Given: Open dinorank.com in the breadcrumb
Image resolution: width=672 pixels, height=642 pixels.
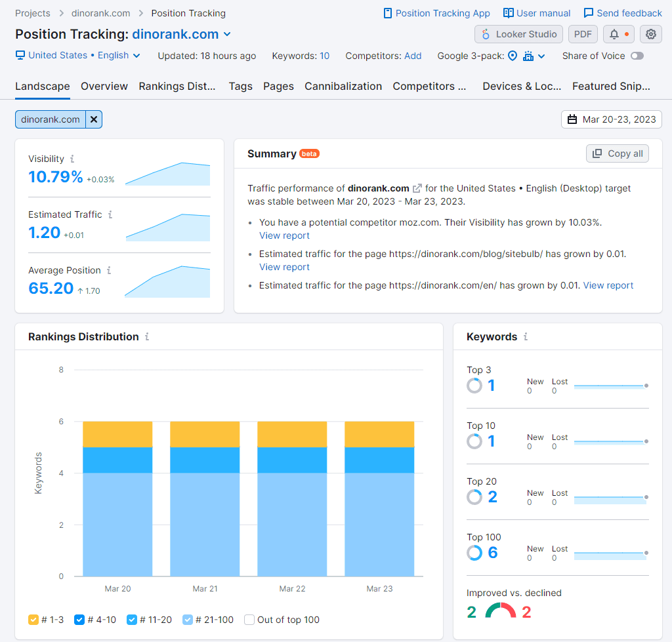Looking at the screenshot, I should 100,13.
